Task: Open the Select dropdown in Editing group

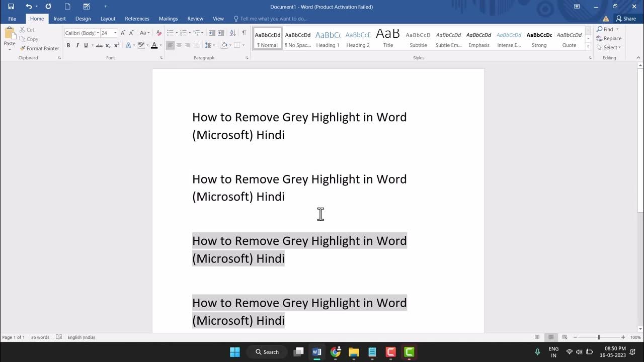Action: point(609,47)
